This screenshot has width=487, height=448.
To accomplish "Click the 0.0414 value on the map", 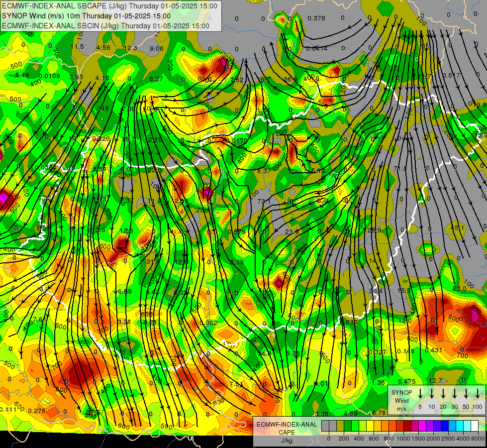I will pyautogui.click(x=316, y=48).
